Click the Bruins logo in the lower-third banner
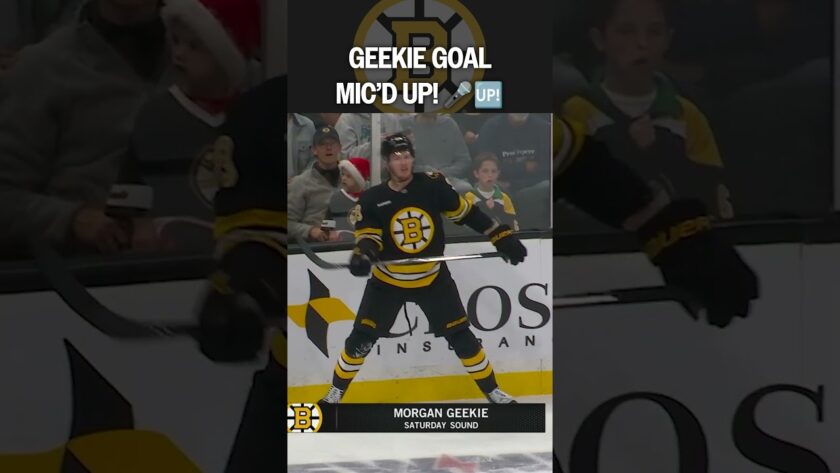The height and width of the screenshot is (473, 840). click(x=304, y=417)
